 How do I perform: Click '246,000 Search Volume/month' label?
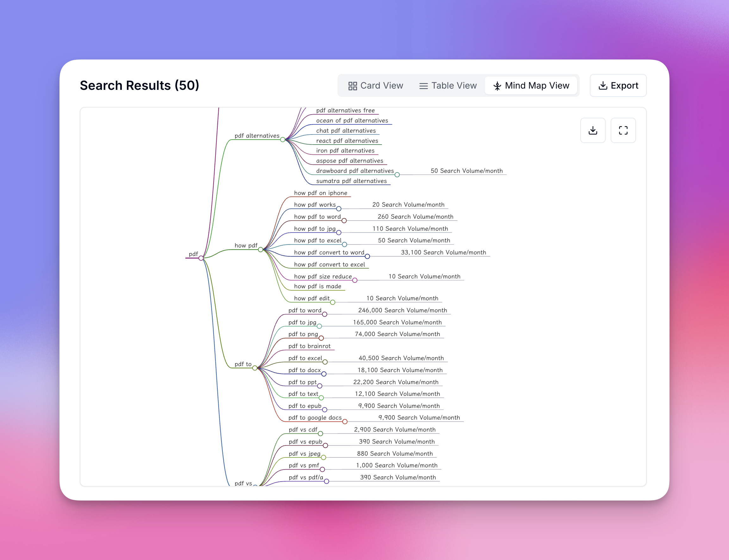point(402,310)
